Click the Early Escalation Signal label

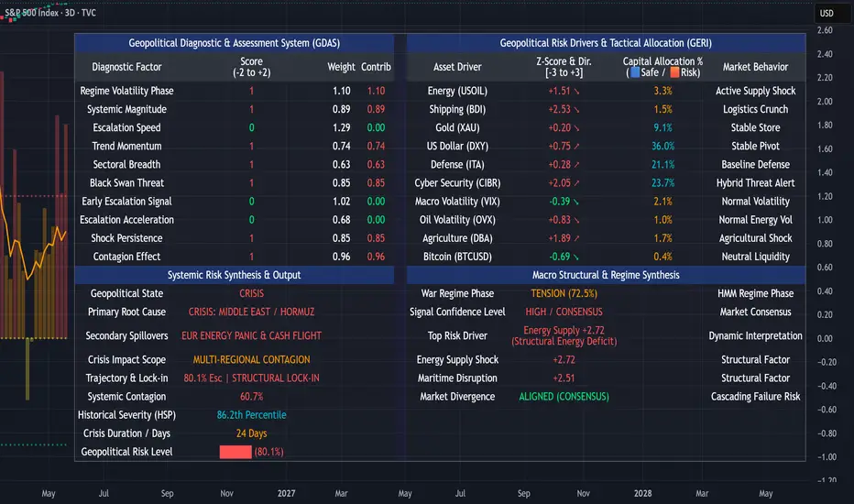[x=126, y=202]
